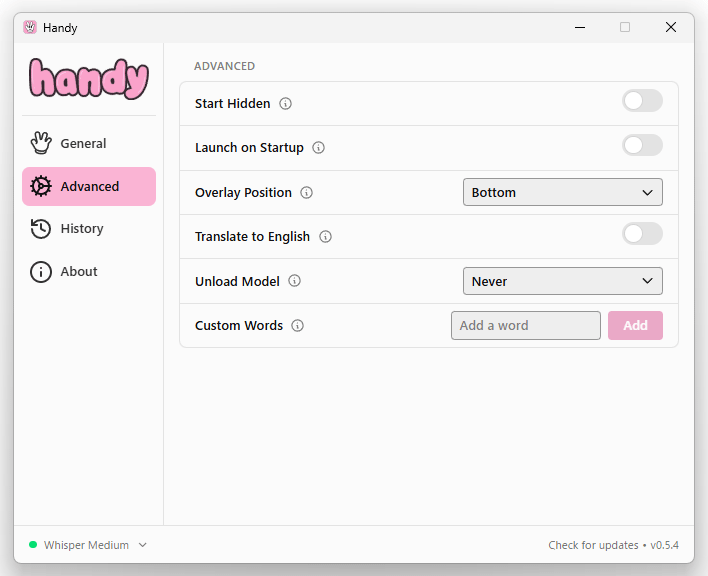
Task: Turn on Launch on Startup switch
Action: pos(642,145)
